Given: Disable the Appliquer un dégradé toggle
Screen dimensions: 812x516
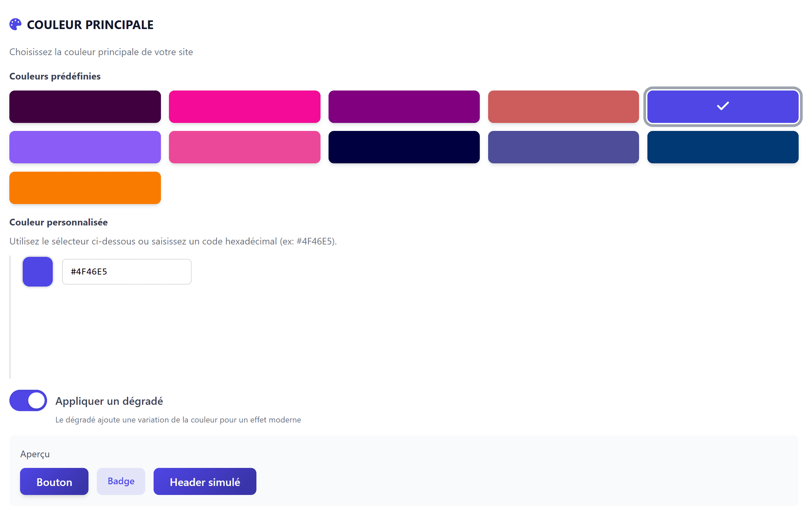Looking at the screenshot, I should coord(28,400).
